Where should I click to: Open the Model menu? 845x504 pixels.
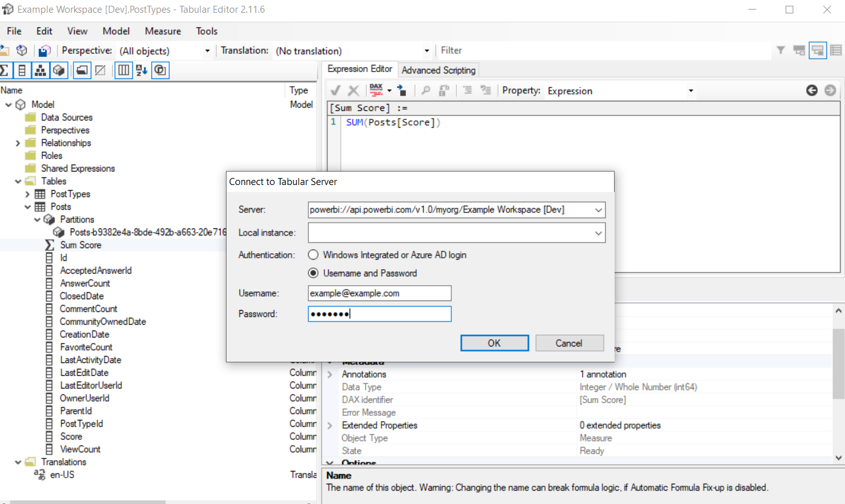pos(116,31)
